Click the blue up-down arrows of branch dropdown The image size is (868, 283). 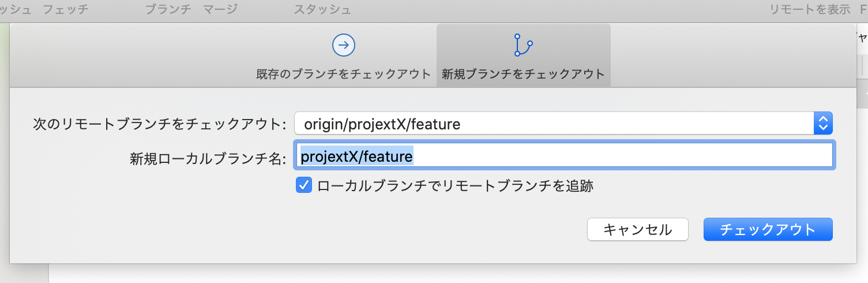823,124
